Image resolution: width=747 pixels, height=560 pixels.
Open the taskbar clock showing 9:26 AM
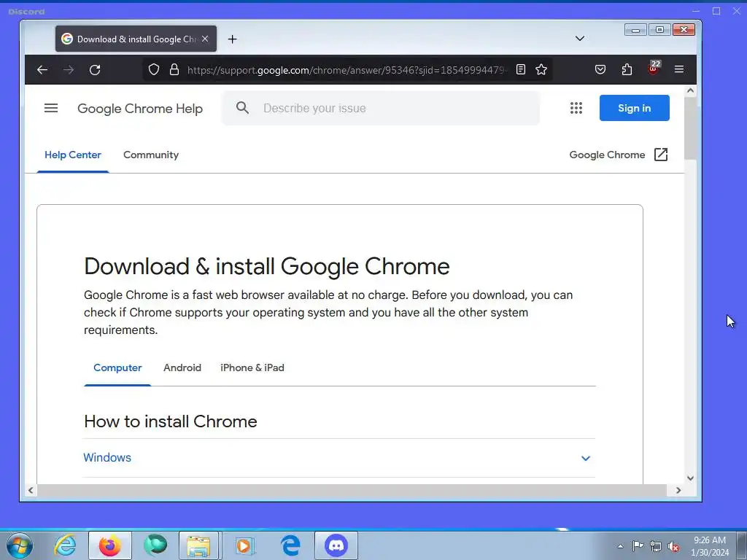click(709, 546)
